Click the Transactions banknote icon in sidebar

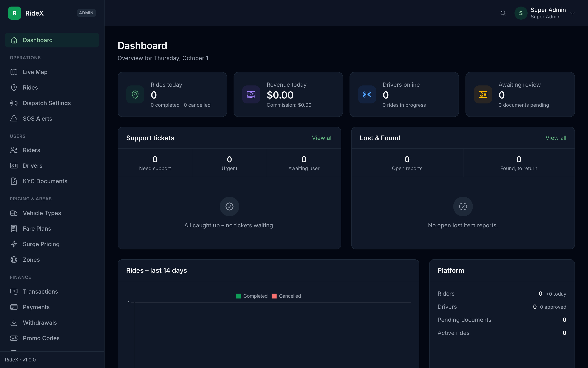[14, 292]
